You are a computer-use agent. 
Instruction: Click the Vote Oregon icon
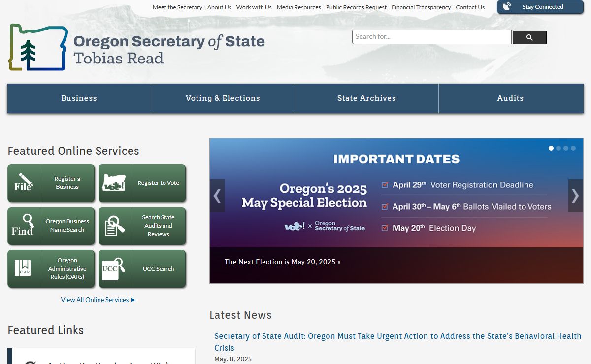[114, 183]
